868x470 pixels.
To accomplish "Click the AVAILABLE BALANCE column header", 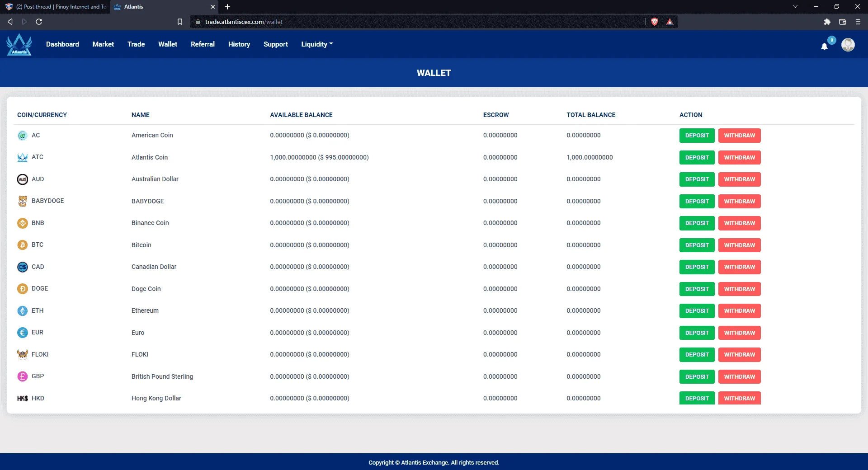I will [x=301, y=115].
